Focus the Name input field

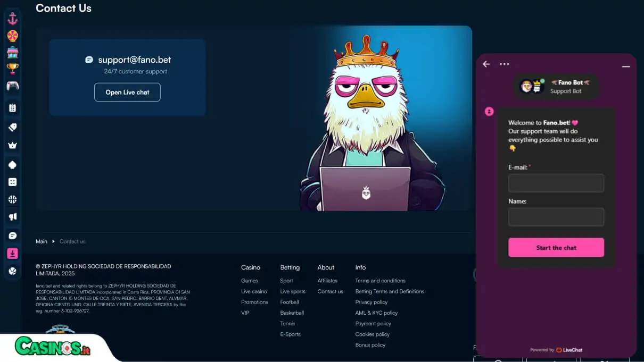point(556,217)
